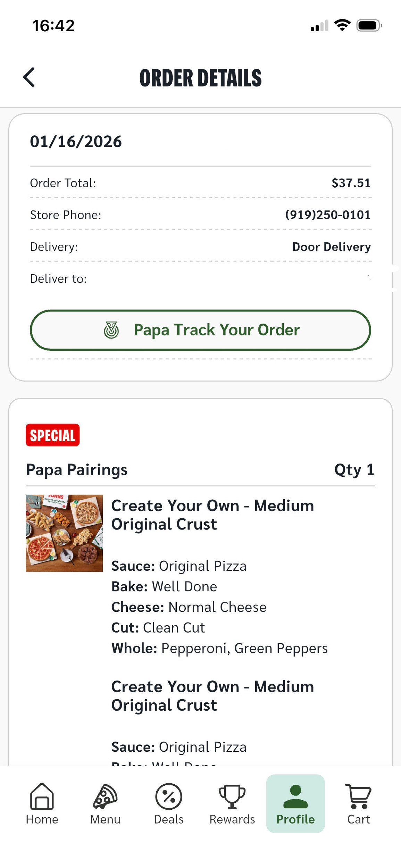Open the Rewards trophy icon

232,796
